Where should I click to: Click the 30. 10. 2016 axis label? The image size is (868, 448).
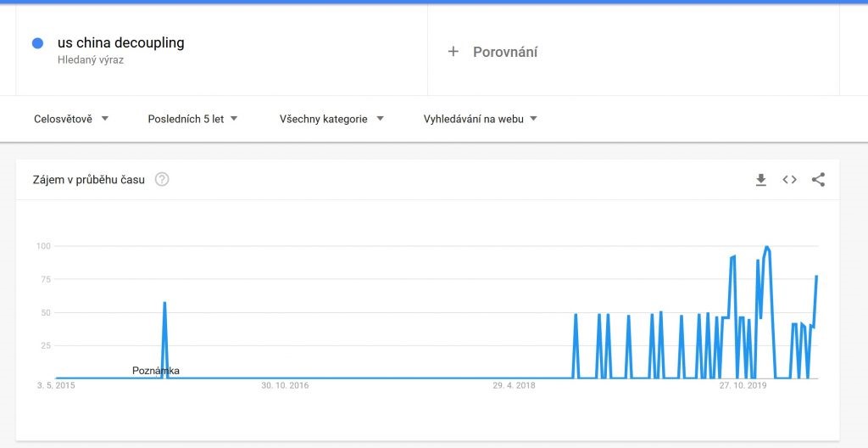tap(285, 386)
